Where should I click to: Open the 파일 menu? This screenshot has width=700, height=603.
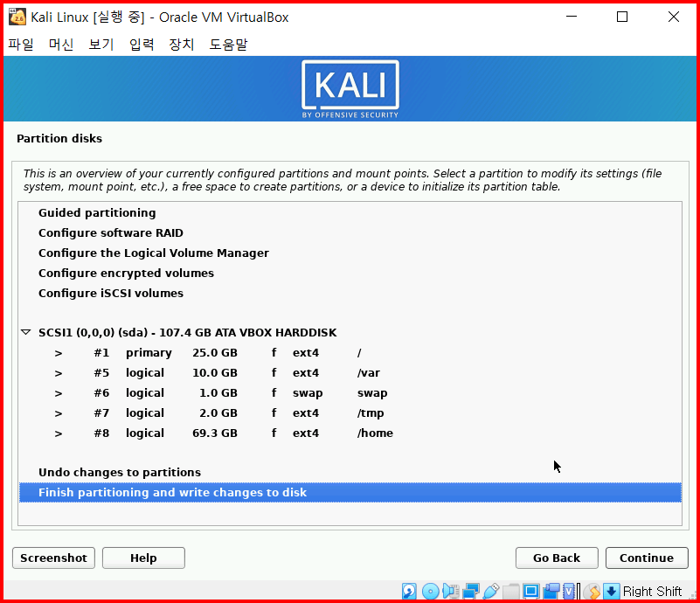pos(20,45)
